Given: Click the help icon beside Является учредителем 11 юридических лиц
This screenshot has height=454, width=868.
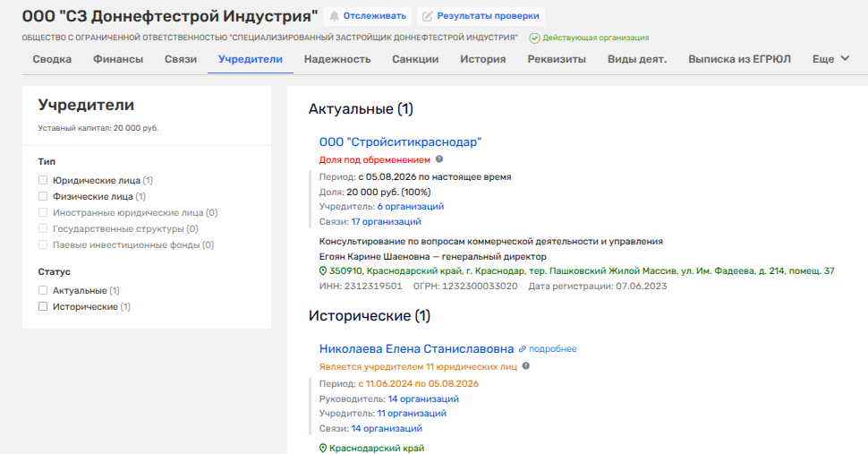Looking at the screenshot, I should (x=526, y=366).
